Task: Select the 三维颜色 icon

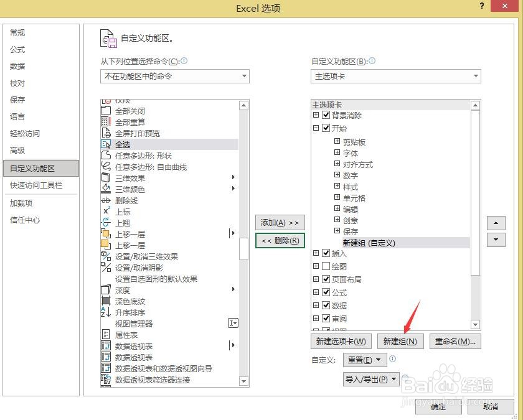Action: pyautogui.click(x=106, y=189)
